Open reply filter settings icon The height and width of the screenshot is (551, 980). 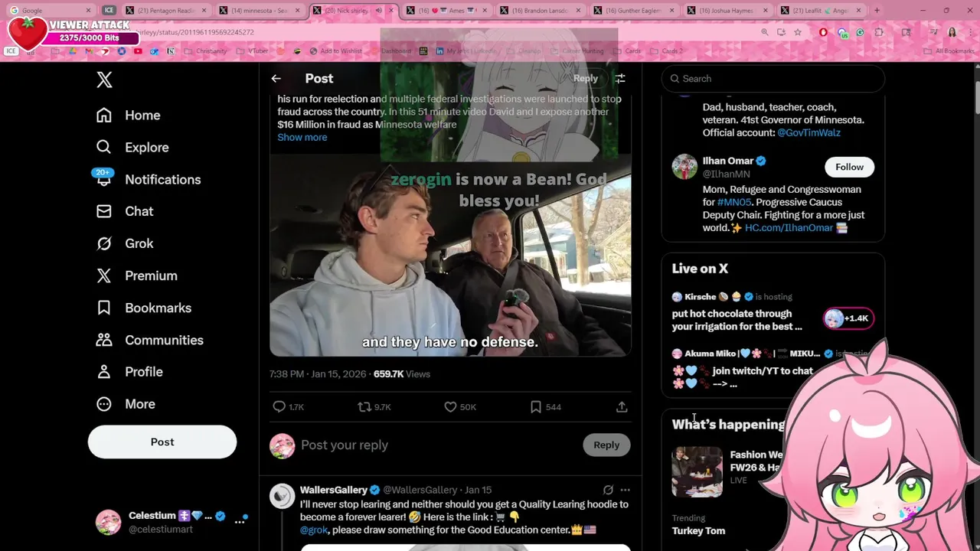click(x=620, y=79)
